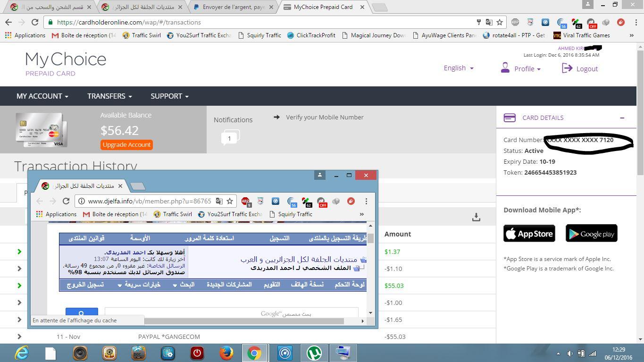Image resolution: width=644 pixels, height=362 pixels.
Task: Collapse the Card Details panel
Action: coord(622,118)
